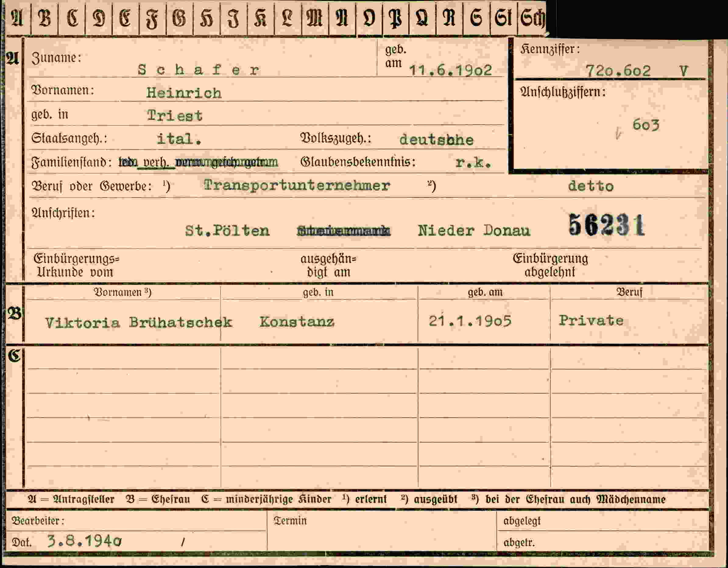728x568 pixels.
Task: Select the Anschlußziffern value '603'
Action: [x=646, y=125]
